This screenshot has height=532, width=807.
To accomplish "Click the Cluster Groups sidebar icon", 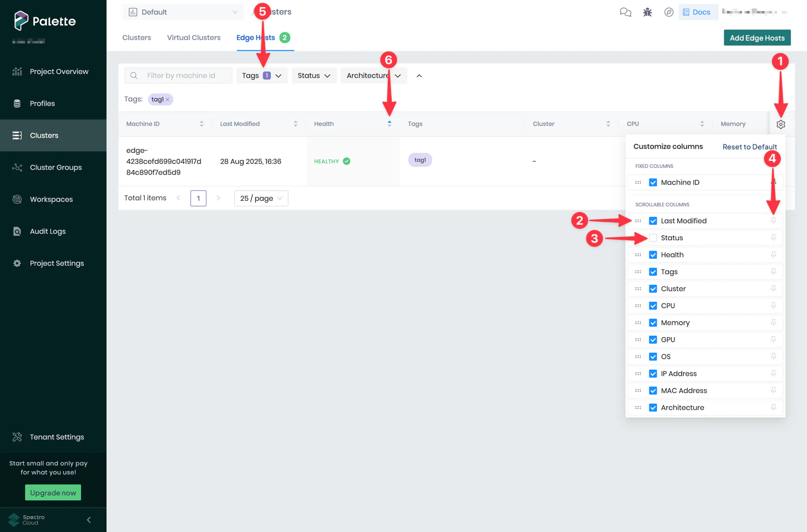I will pyautogui.click(x=17, y=167).
